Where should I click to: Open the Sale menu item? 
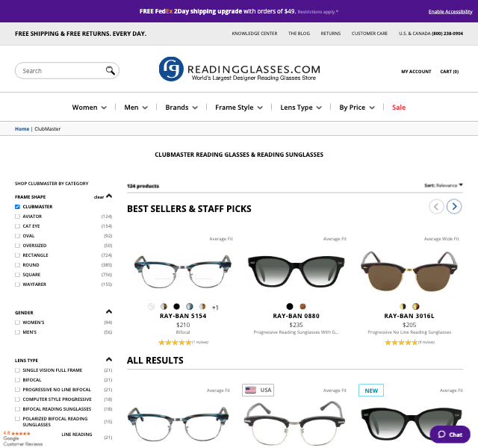tap(399, 108)
